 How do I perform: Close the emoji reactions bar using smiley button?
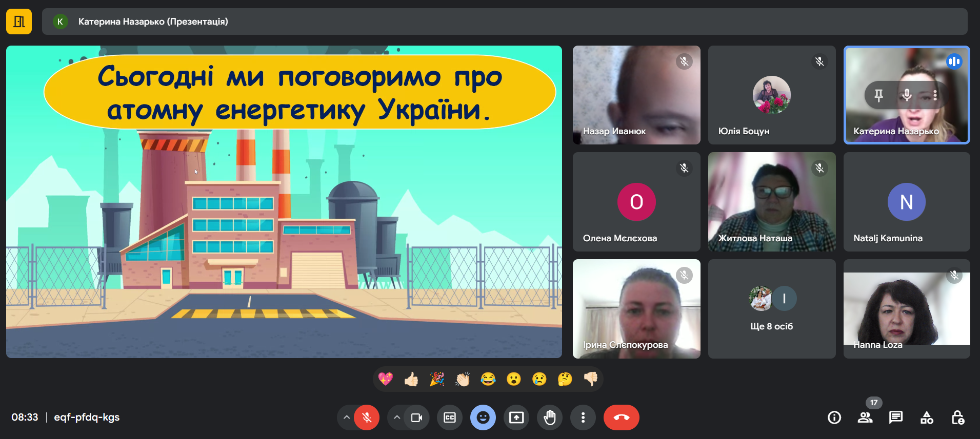pos(483,418)
